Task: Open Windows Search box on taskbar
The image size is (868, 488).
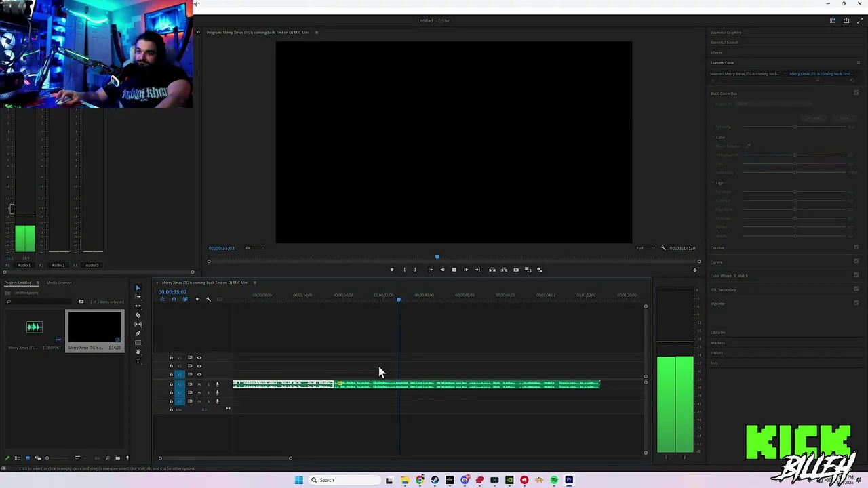Action: coord(343,480)
